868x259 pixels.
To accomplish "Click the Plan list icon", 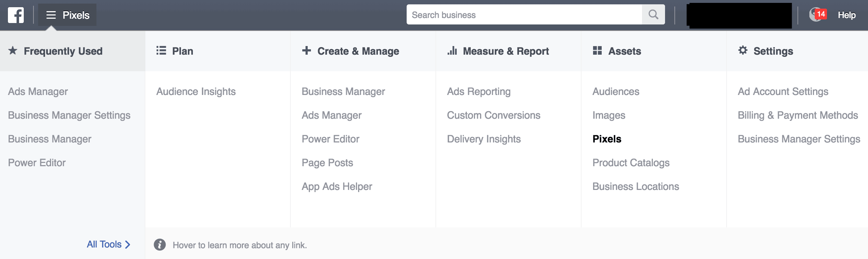I will (x=161, y=51).
